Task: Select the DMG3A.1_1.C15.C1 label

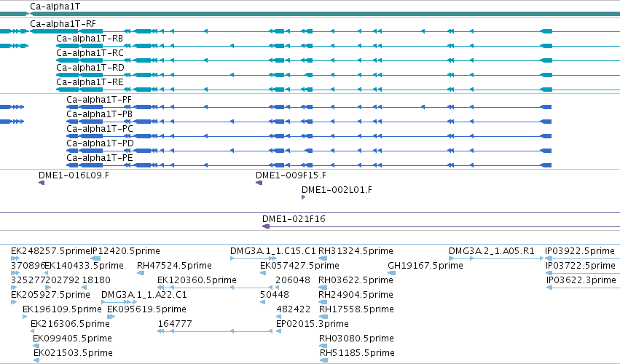Action: point(272,251)
